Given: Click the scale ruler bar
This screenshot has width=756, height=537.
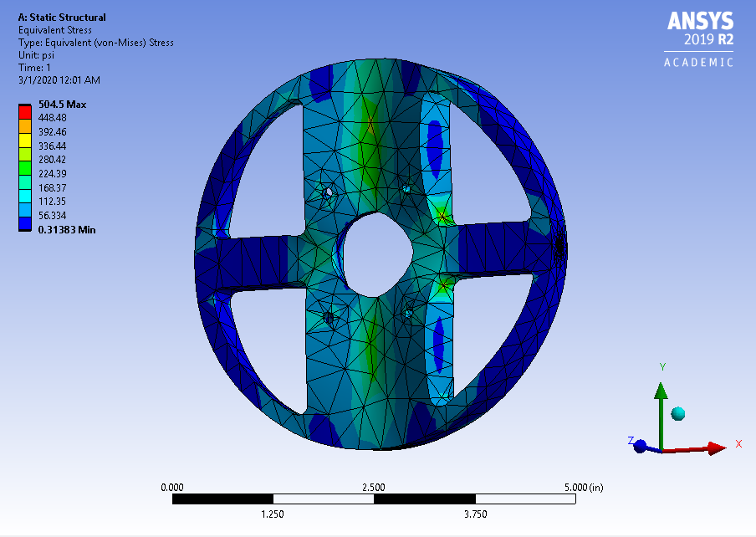Looking at the screenshot, I should tap(374, 499).
